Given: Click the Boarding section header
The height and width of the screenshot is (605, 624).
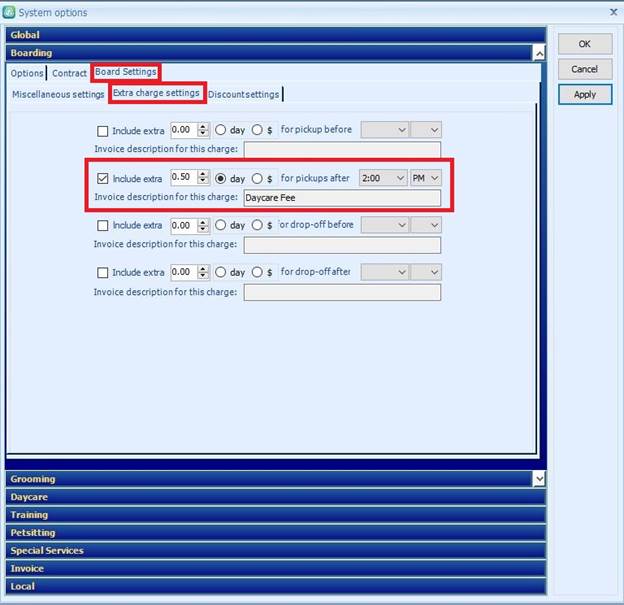Looking at the screenshot, I should click(269, 53).
